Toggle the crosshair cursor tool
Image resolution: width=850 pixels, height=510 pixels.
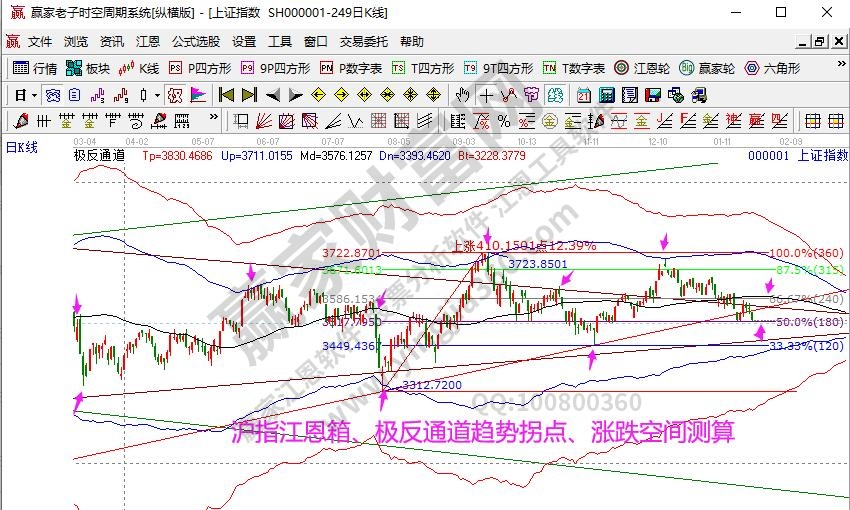(x=486, y=95)
